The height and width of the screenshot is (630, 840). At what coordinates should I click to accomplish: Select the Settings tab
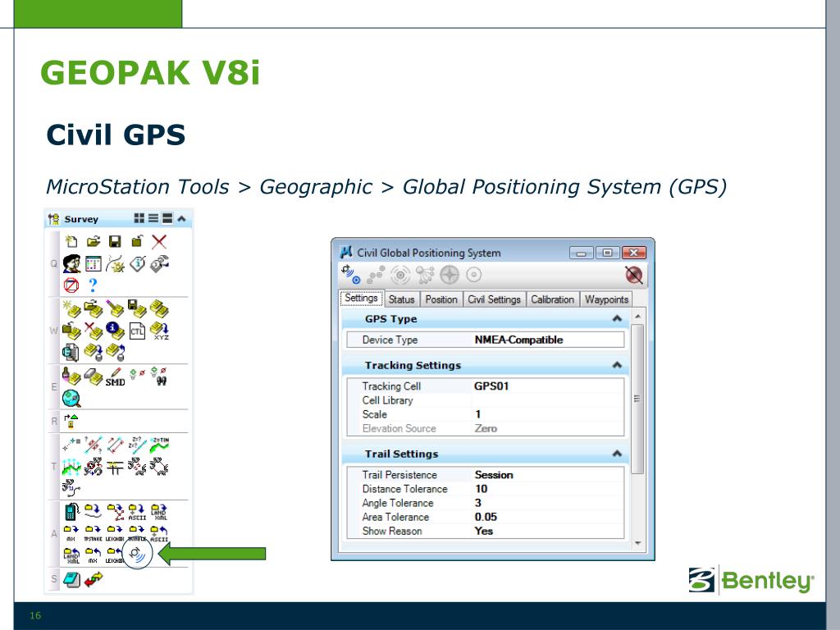click(361, 299)
